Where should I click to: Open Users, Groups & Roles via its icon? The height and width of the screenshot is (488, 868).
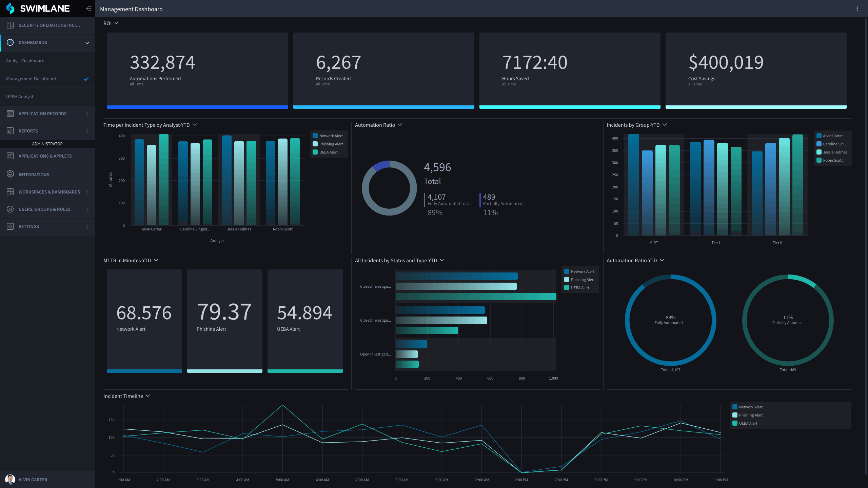tap(10, 209)
